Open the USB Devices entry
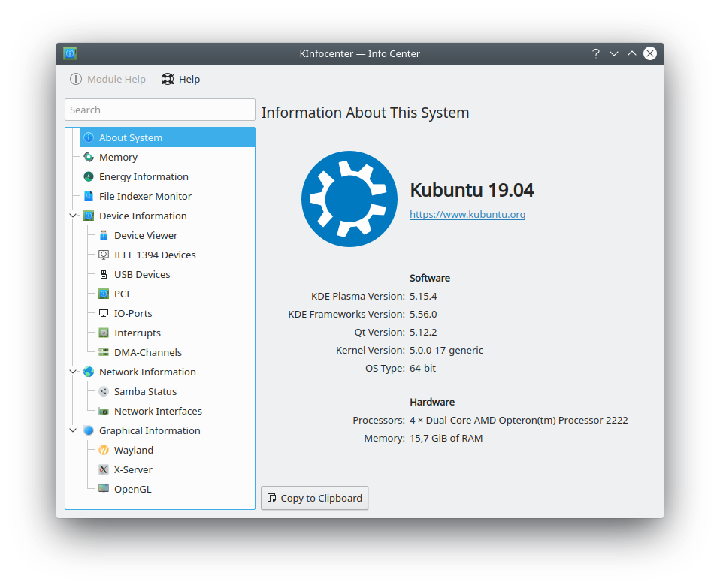The image size is (720, 588). click(x=175, y=274)
